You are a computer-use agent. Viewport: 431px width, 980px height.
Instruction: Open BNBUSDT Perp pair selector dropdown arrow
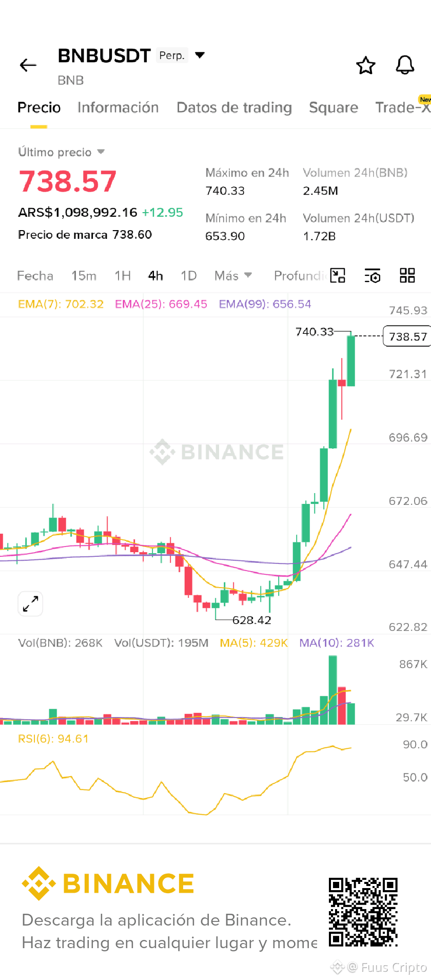click(200, 55)
